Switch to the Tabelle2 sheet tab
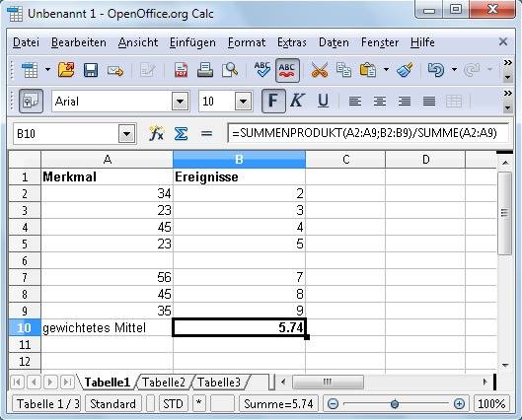This screenshot has width=522, height=420. (164, 383)
